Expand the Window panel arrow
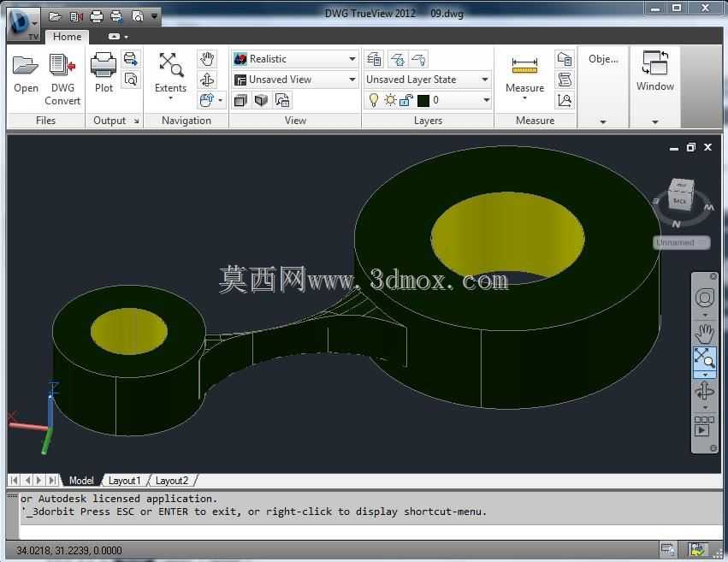This screenshot has height=562, width=728. [x=655, y=121]
